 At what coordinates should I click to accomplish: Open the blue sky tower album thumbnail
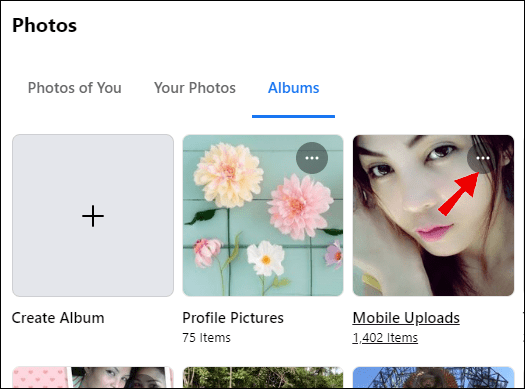click(433, 377)
